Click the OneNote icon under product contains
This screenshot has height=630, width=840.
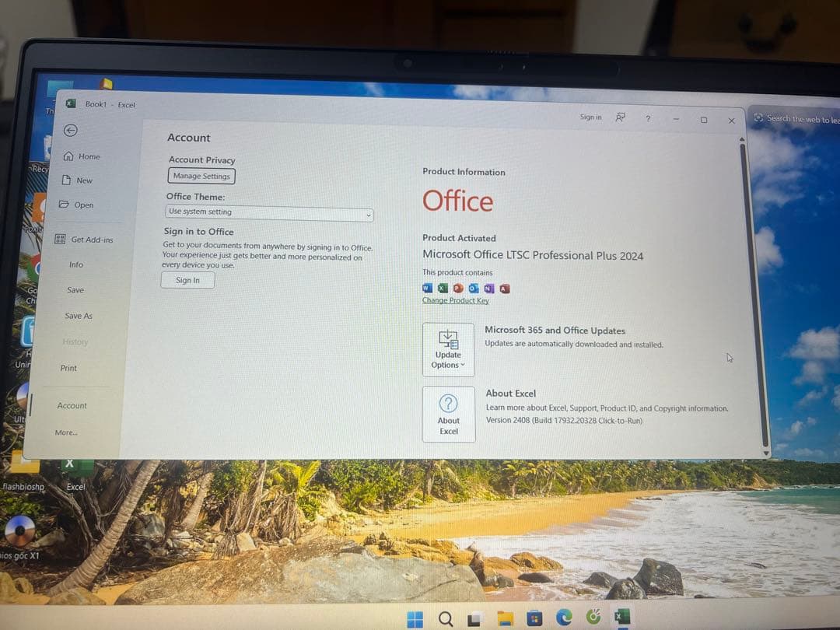pos(489,288)
